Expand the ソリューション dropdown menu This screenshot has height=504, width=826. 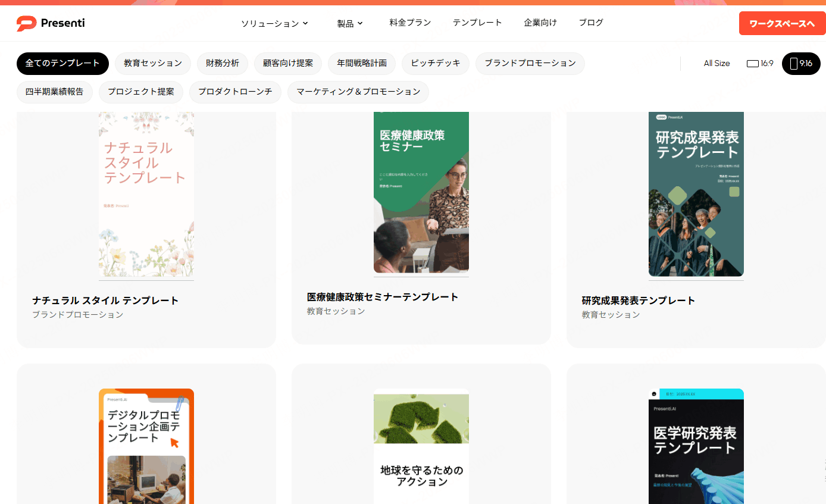click(274, 23)
